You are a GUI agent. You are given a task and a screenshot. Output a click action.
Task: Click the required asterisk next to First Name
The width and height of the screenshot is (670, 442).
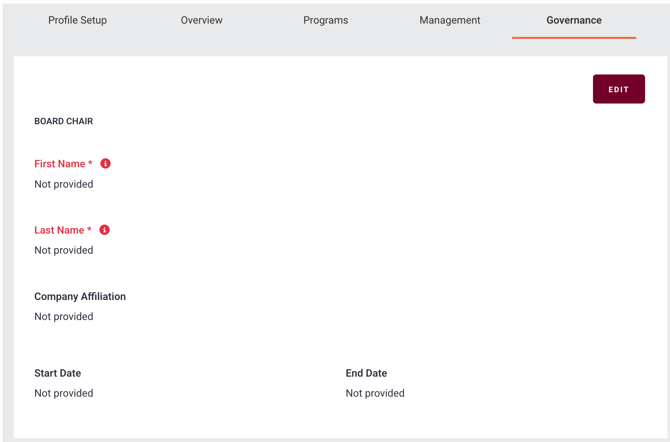click(x=90, y=164)
